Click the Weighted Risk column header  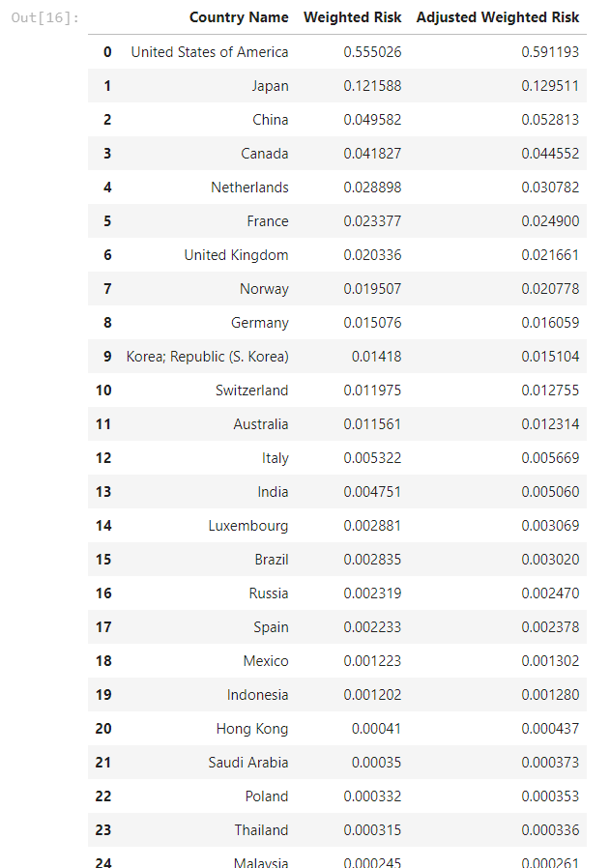[352, 17]
